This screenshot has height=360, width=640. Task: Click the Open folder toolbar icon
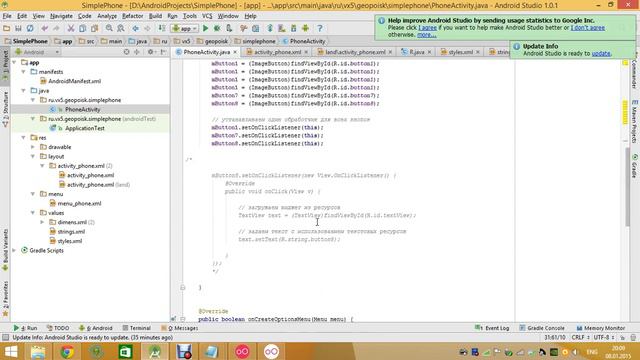point(7,28)
